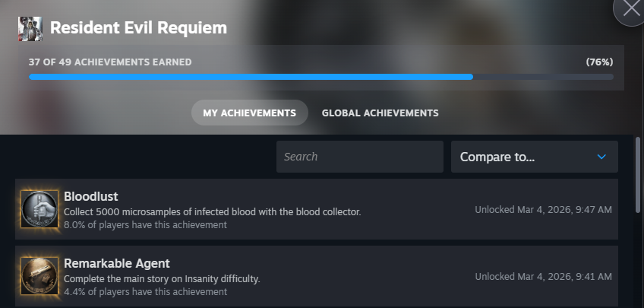644x308 pixels.
Task: Click the 76% completion label
Action: click(599, 62)
